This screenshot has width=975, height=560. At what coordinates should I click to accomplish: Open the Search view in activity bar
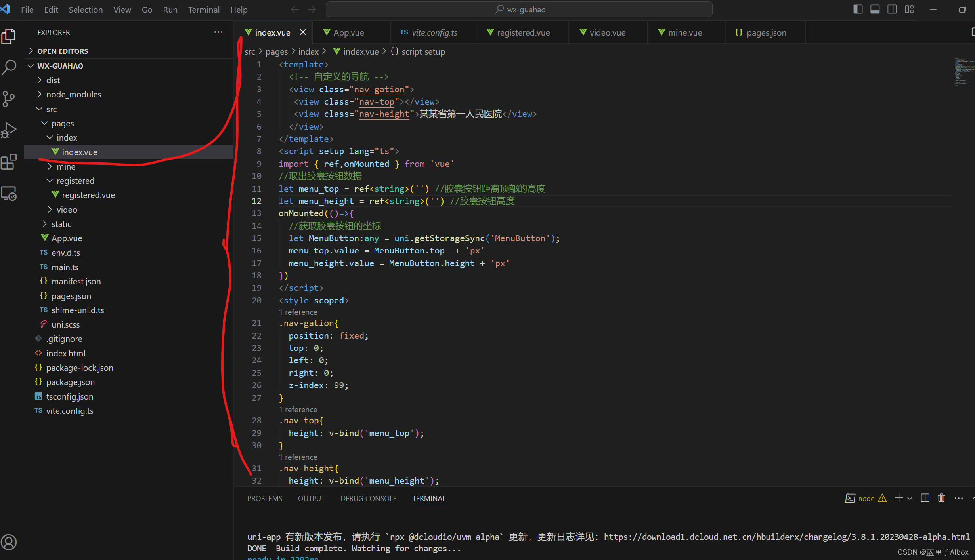[x=9, y=67]
